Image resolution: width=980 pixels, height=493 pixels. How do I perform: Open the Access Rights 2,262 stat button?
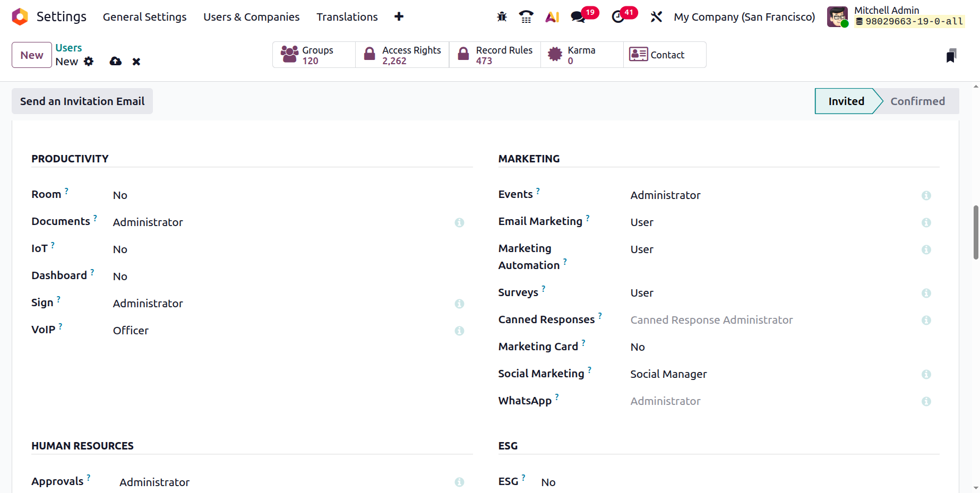pyautogui.click(x=402, y=55)
